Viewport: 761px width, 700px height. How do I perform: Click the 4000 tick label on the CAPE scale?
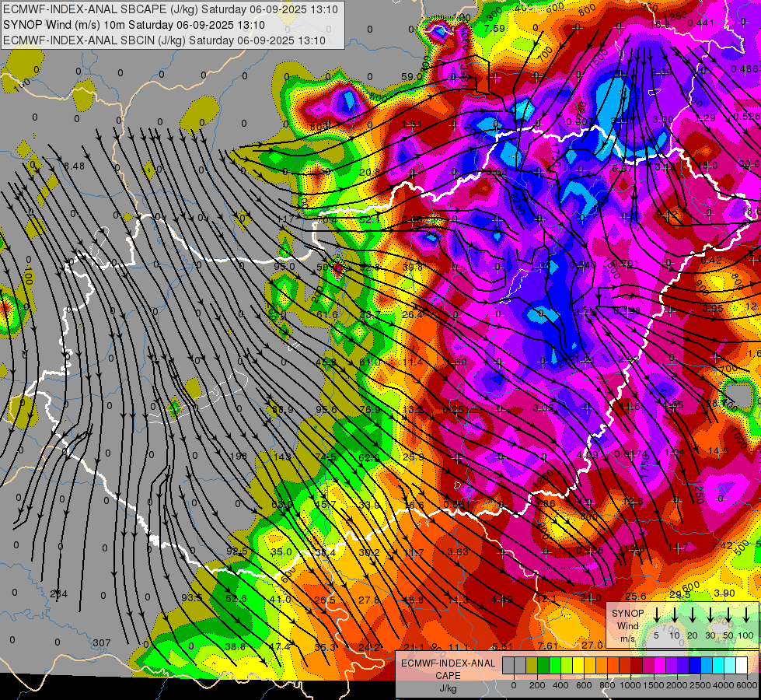coord(724,685)
